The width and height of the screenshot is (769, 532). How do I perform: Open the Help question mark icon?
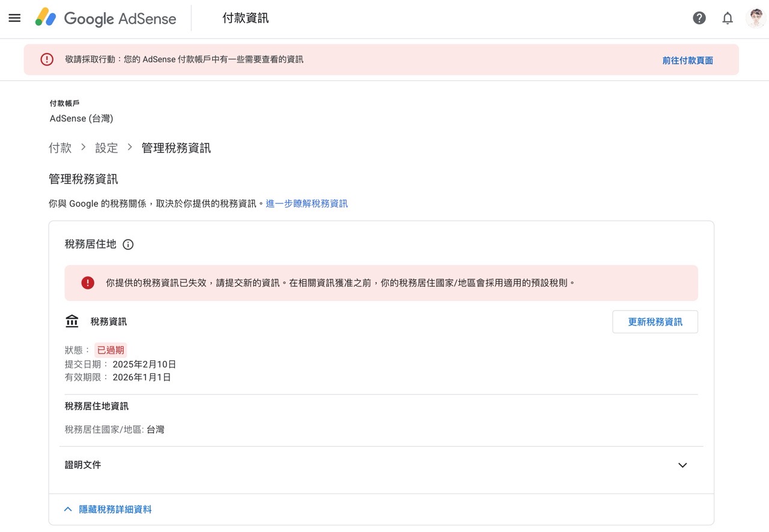coord(699,17)
